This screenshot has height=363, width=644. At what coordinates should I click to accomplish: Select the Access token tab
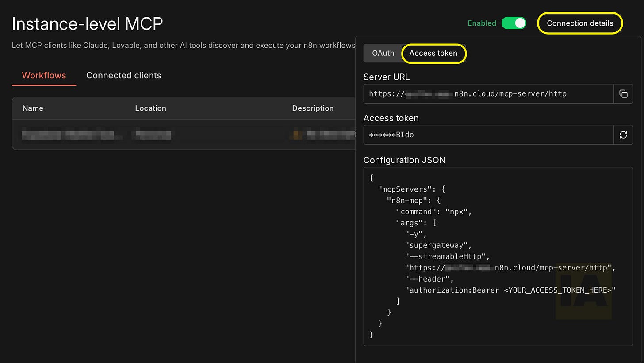433,53
